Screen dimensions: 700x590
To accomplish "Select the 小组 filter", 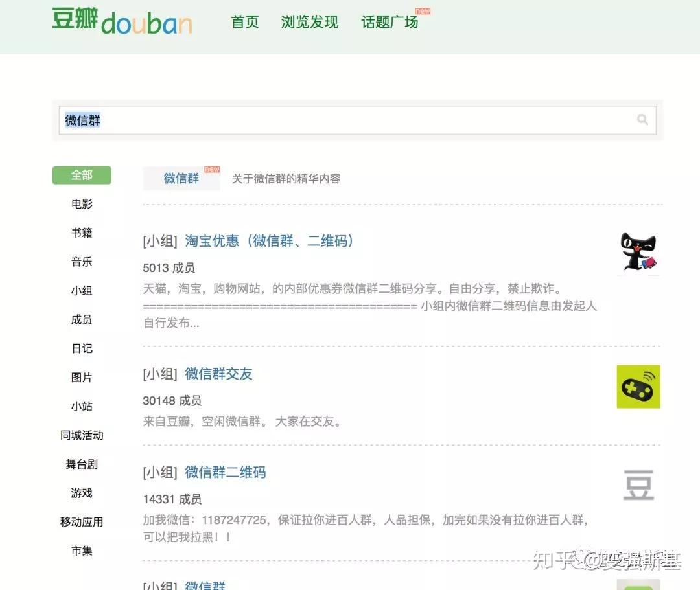I will (x=81, y=291).
